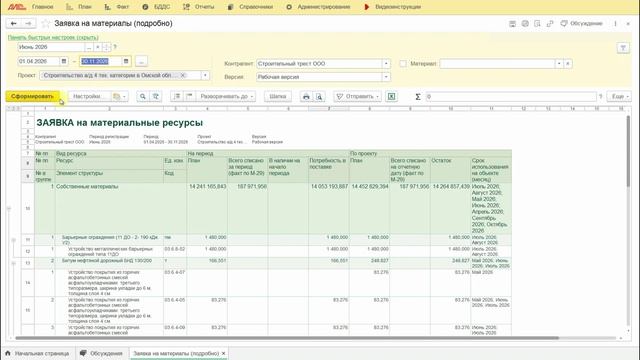
Task: Step the Июнь 2026 period value
Action: (106, 47)
